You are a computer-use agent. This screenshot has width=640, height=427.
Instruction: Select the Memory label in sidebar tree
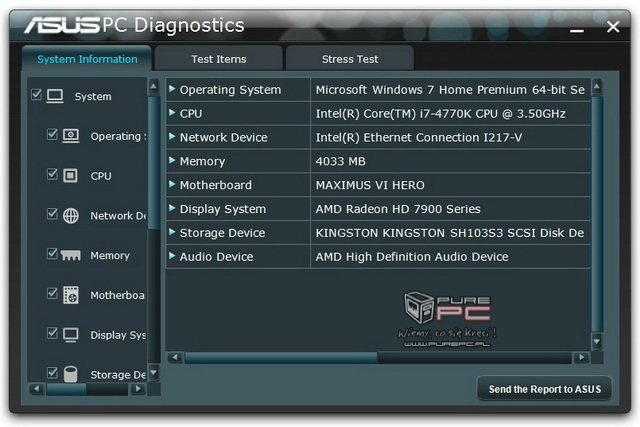[110, 256]
